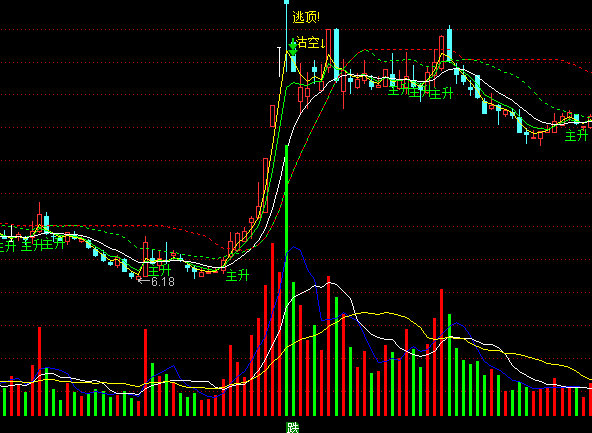The width and height of the screenshot is (592, 433).
Task: Click the red volume bar under second peak
Action: coord(441,353)
